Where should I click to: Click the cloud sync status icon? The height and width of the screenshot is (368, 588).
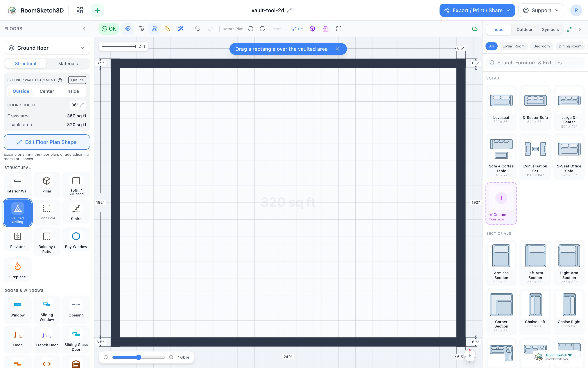pyautogui.click(x=474, y=29)
